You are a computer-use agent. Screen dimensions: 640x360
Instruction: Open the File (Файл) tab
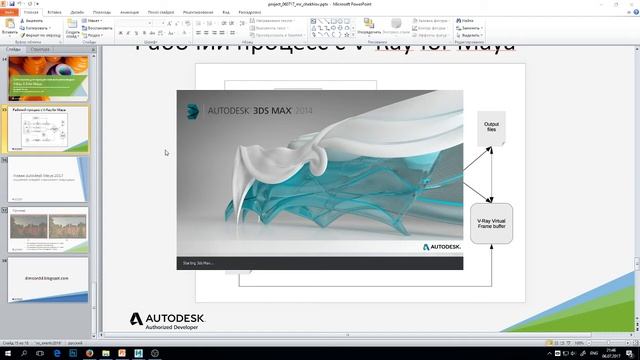pos(9,12)
